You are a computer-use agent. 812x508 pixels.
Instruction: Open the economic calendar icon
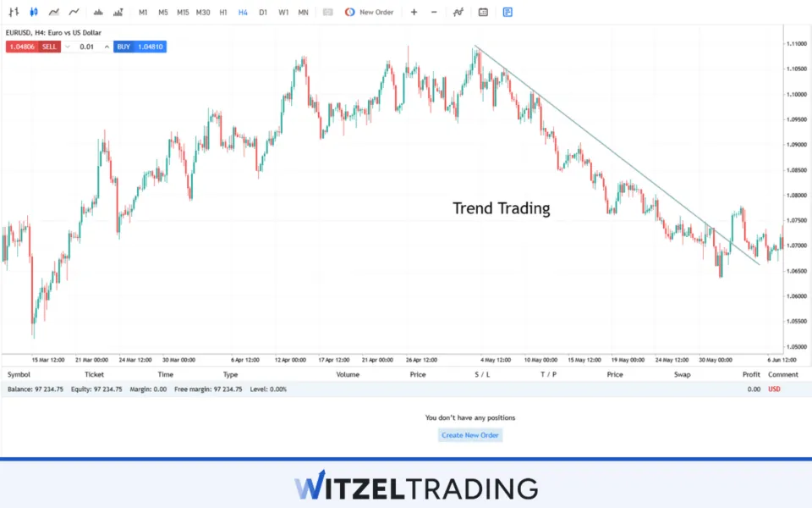tap(483, 13)
